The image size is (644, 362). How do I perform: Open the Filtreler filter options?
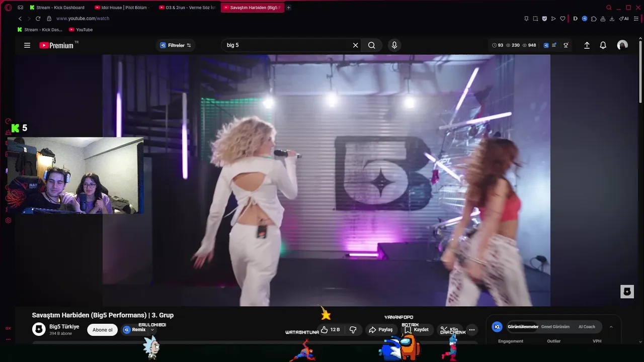[x=176, y=45]
